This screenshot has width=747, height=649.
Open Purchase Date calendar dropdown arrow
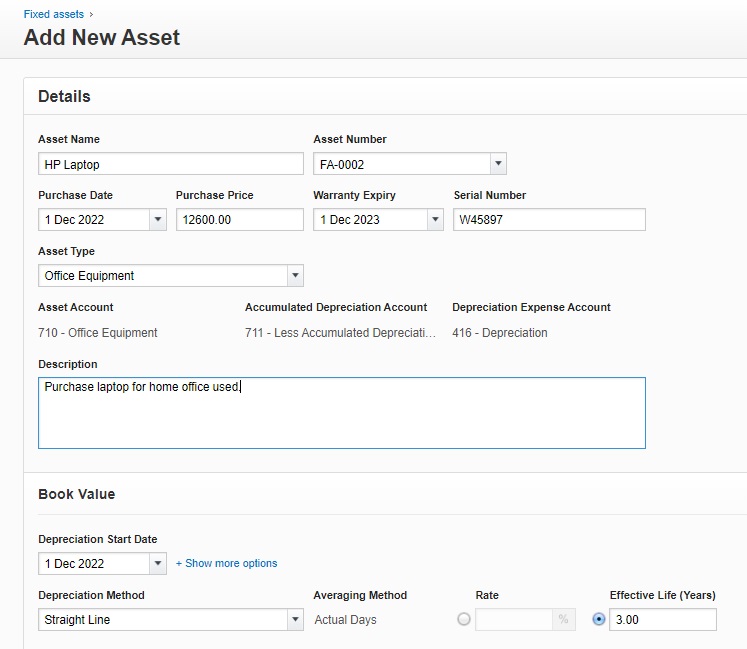point(158,220)
